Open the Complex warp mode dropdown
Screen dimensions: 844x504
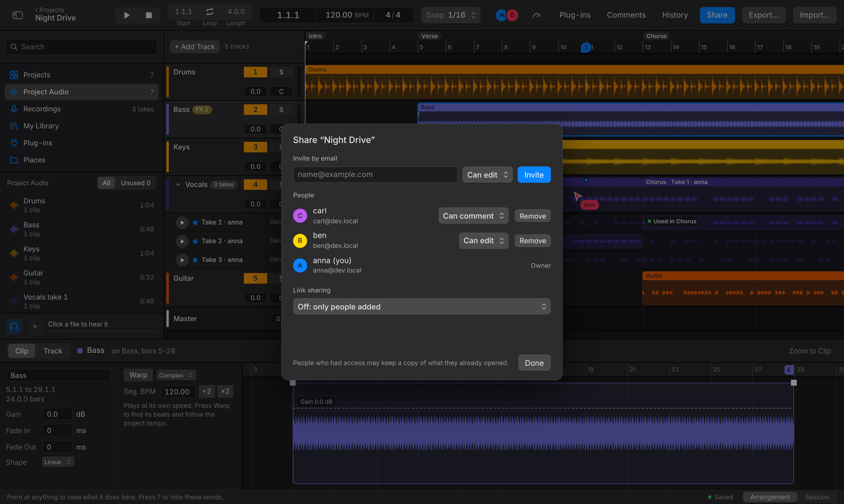pyautogui.click(x=176, y=375)
